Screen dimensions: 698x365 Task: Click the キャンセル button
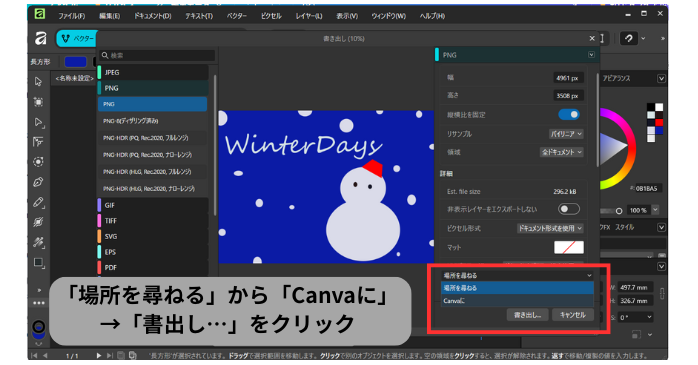point(572,315)
